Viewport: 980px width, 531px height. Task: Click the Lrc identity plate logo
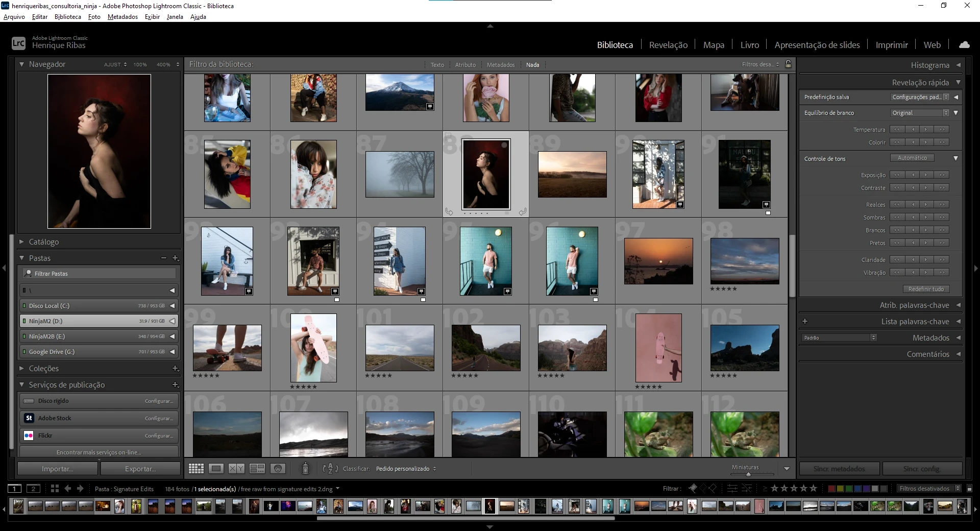click(18, 43)
